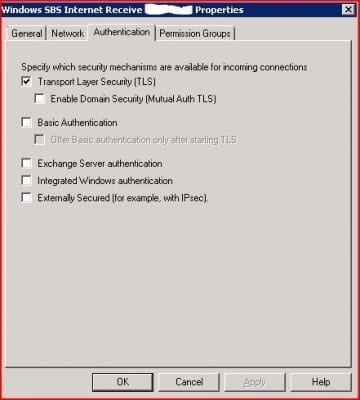Confirm settings with the OK button
The width and height of the screenshot is (360, 400).
click(123, 382)
